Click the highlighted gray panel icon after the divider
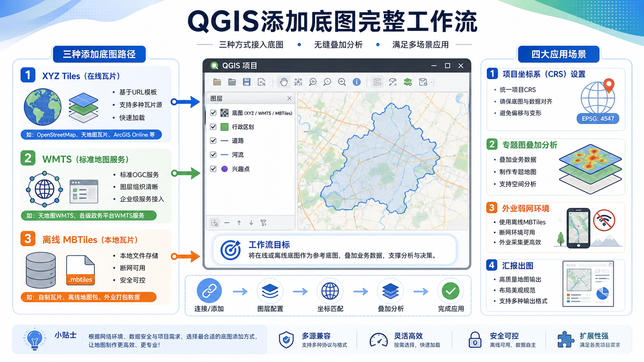The height and width of the screenshot is (362, 644). pos(377,82)
